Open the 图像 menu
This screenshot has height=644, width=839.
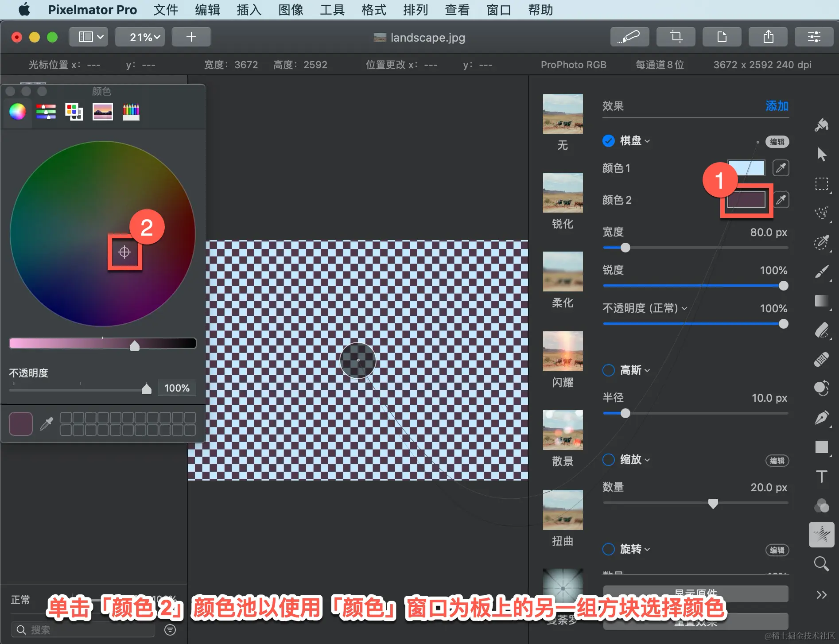(291, 10)
